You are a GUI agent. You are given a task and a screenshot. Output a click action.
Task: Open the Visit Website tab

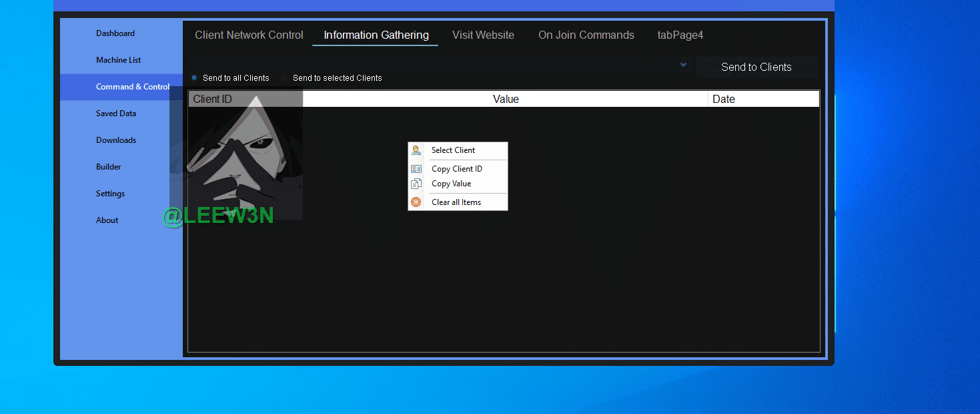point(483,35)
